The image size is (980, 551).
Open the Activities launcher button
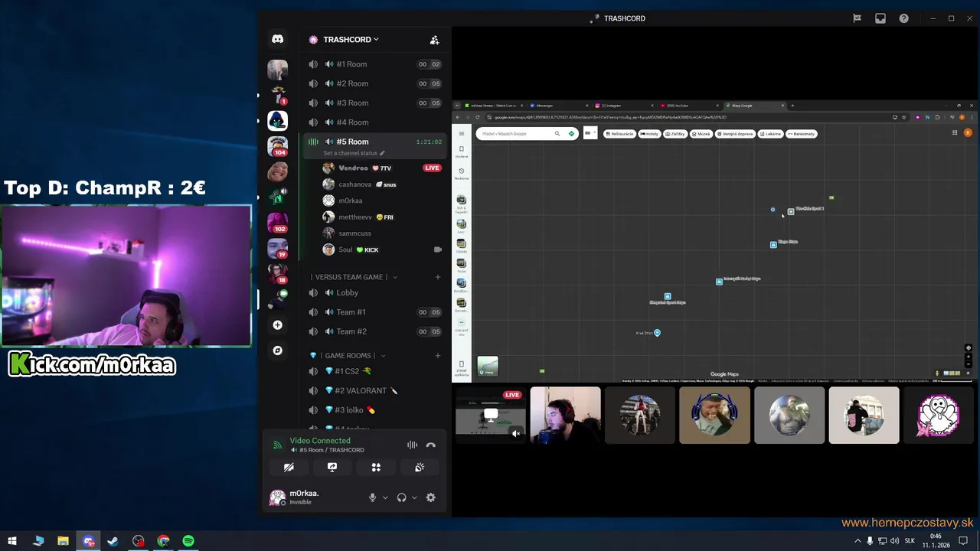click(x=376, y=467)
